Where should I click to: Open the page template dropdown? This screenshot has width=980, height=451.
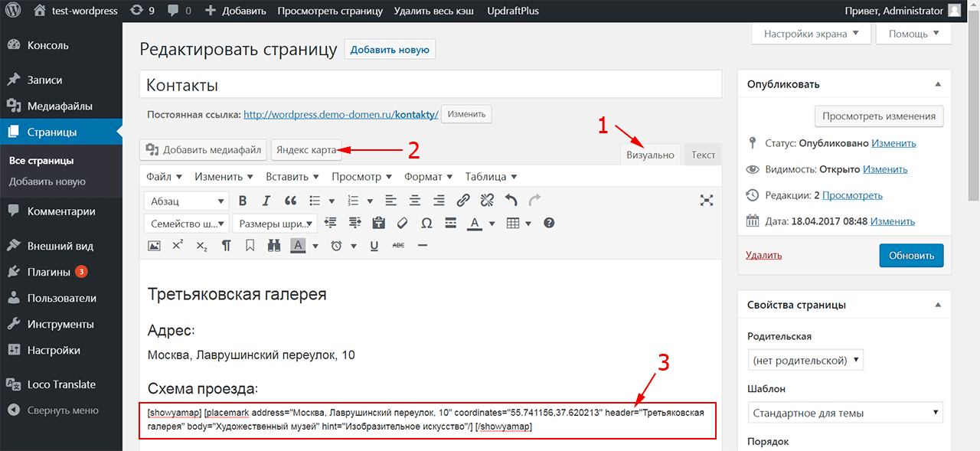click(846, 413)
